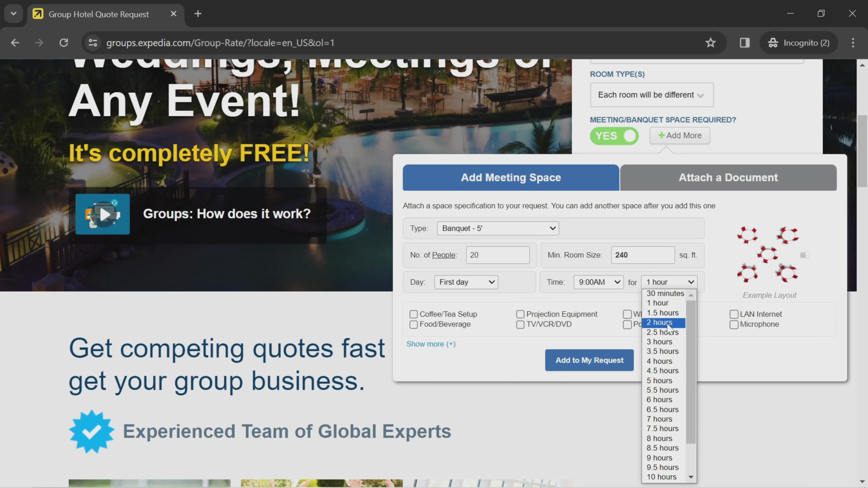Check the Coffee/Tea Setup checkbox
This screenshot has height=488, width=868.
(x=414, y=314)
